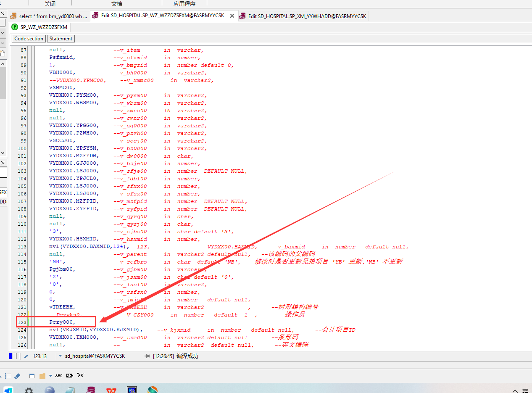
Task: Click 'VBH0000,' on line 90
Action: click(63, 73)
